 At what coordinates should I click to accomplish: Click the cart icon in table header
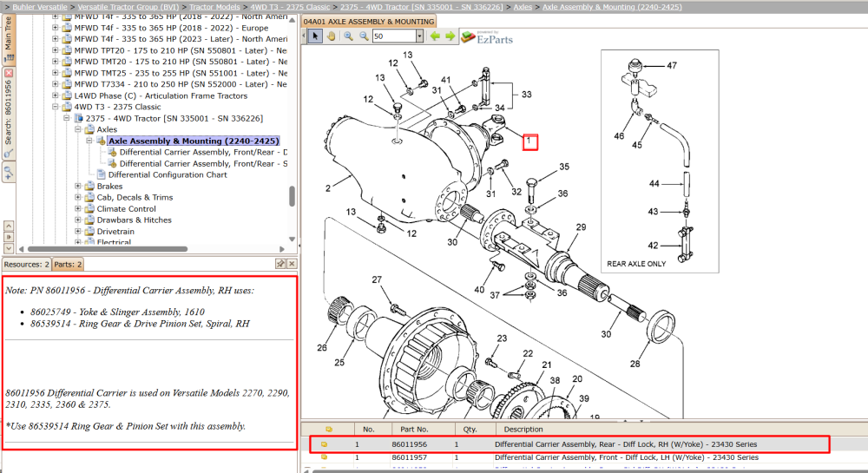click(329, 430)
